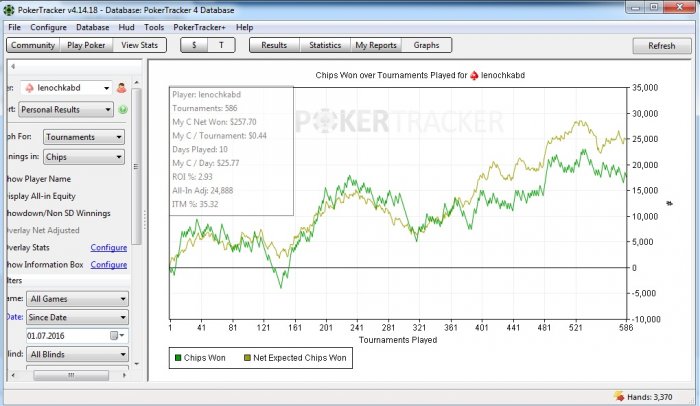Switch to the Community tab
Screen dimensions: 700x406
[x=33, y=45]
